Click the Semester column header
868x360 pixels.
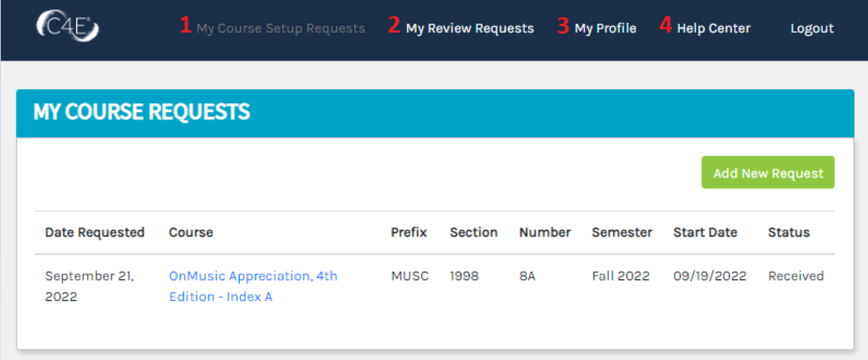pos(622,232)
